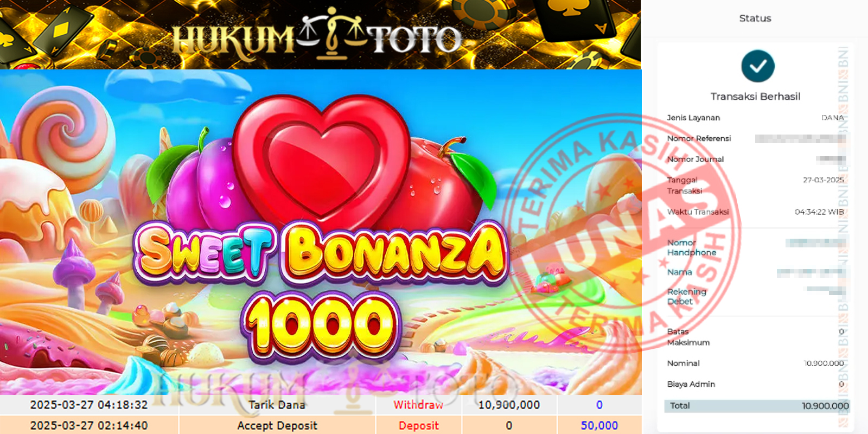
Task: Click the Accept Deposit transaction cell
Action: click(277, 425)
